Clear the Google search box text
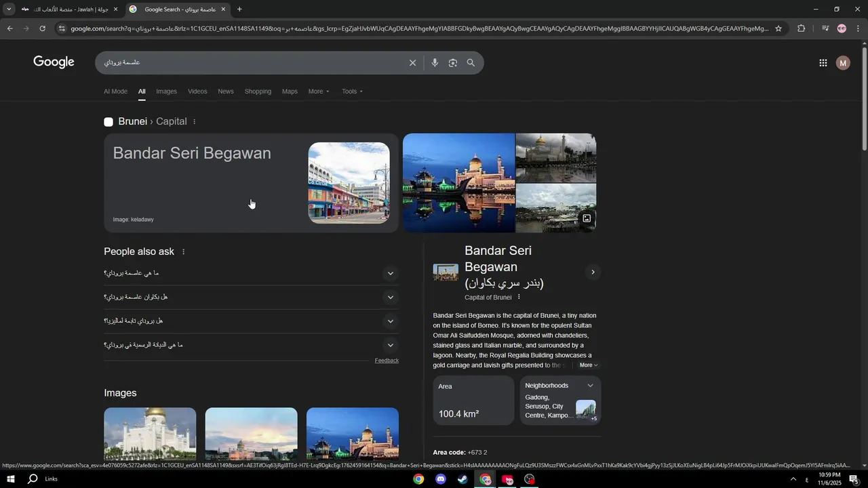Viewport: 868px width, 488px height. tap(412, 63)
